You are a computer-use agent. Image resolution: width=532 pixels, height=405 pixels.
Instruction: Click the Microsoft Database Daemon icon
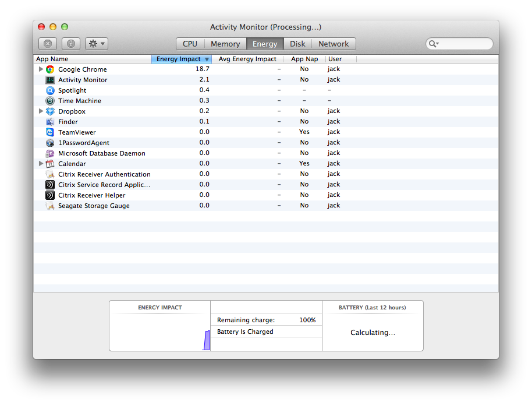pyautogui.click(x=50, y=153)
